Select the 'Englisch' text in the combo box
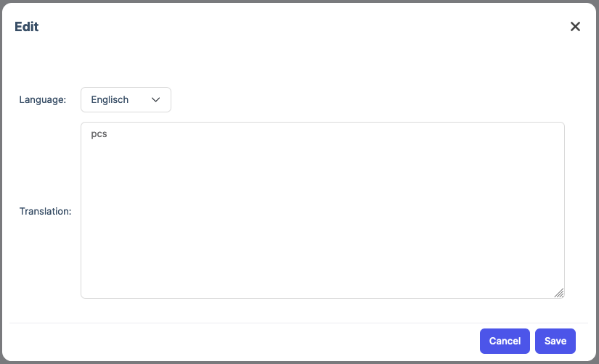Viewport: 599px width, 364px height. click(x=110, y=100)
